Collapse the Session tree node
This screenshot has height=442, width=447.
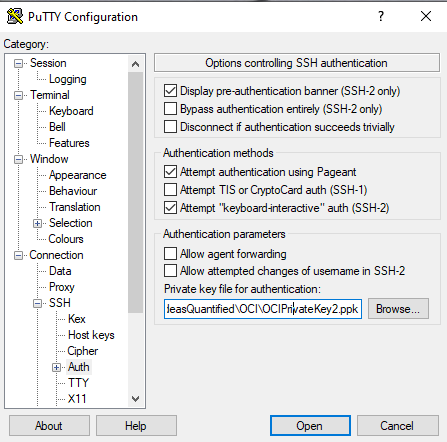[18, 63]
